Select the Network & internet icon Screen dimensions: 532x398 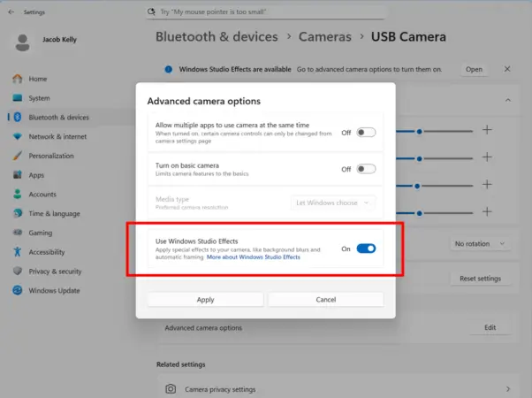point(17,136)
